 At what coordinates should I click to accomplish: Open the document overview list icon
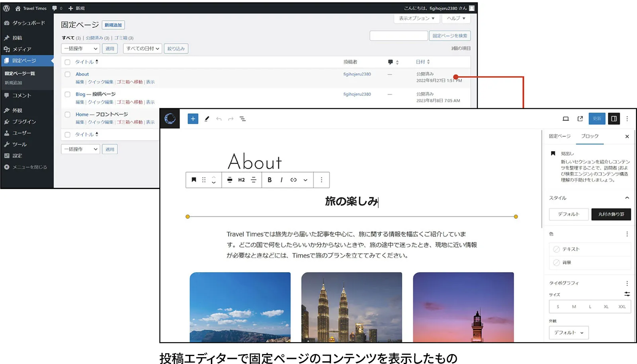[242, 119]
